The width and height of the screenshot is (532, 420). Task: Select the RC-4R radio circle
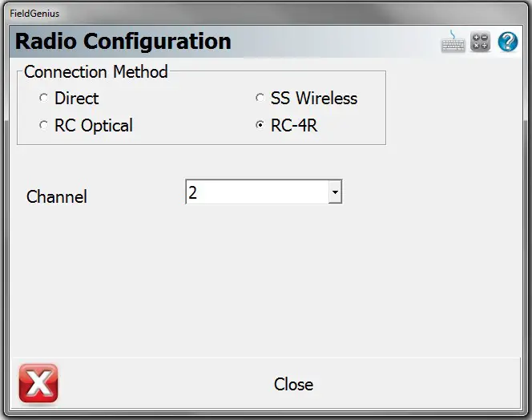(260, 126)
